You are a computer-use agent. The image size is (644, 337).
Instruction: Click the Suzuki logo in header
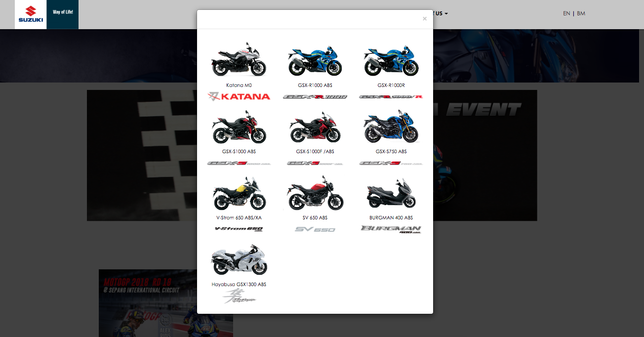[31, 14]
